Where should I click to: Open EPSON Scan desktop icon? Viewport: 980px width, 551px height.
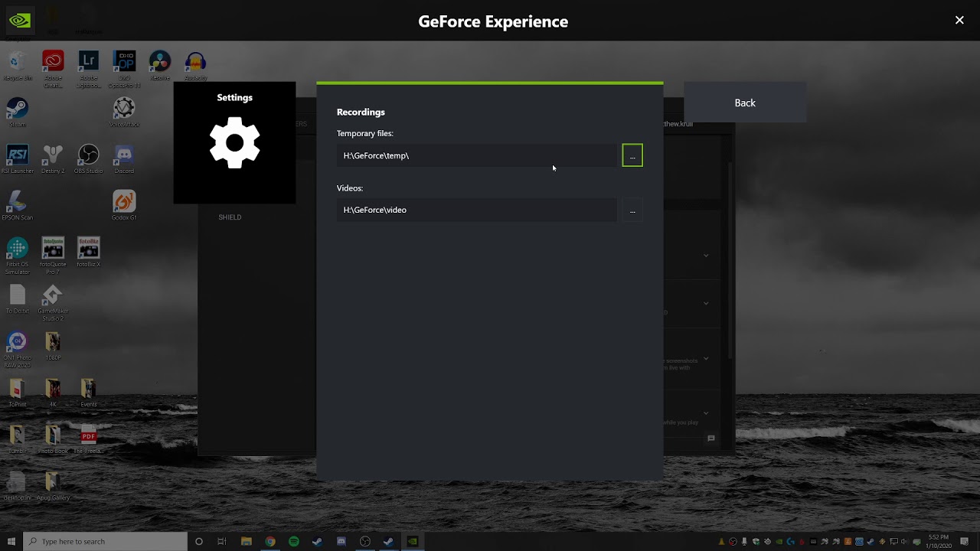click(x=17, y=206)
